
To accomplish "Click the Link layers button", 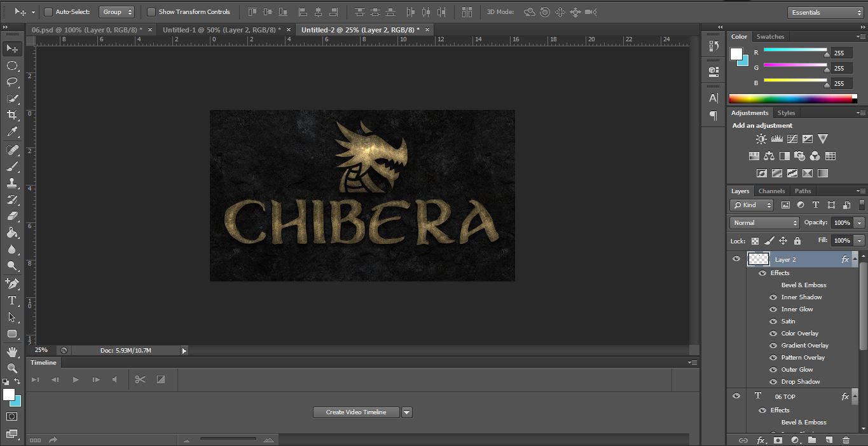I will (x=743, y=440).
